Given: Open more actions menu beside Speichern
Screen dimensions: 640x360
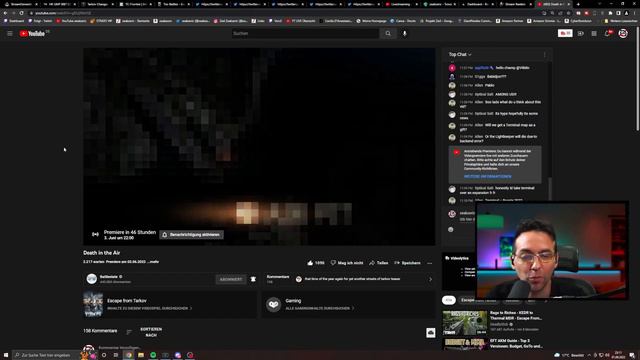Looking at the screenshot, I should (x=429, y=263).
